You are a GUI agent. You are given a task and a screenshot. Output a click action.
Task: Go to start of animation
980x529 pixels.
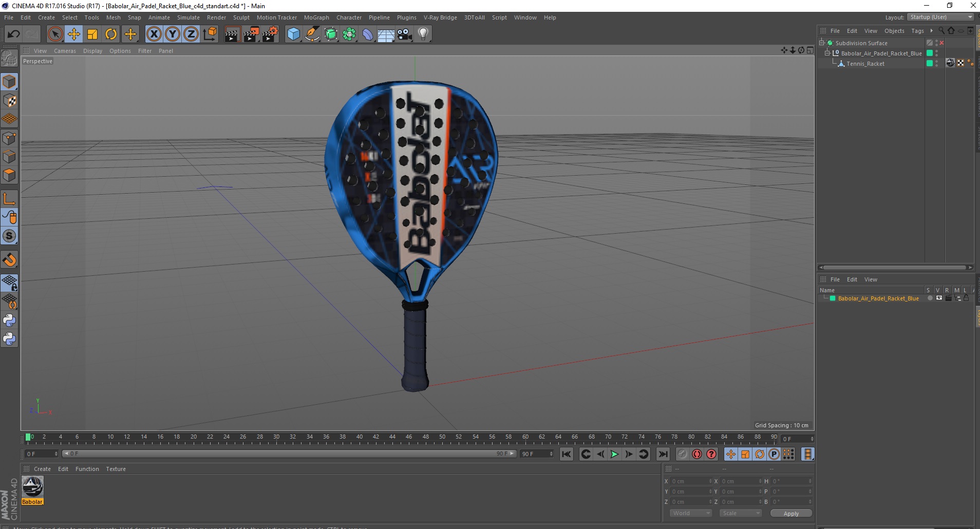pos(567,454)
